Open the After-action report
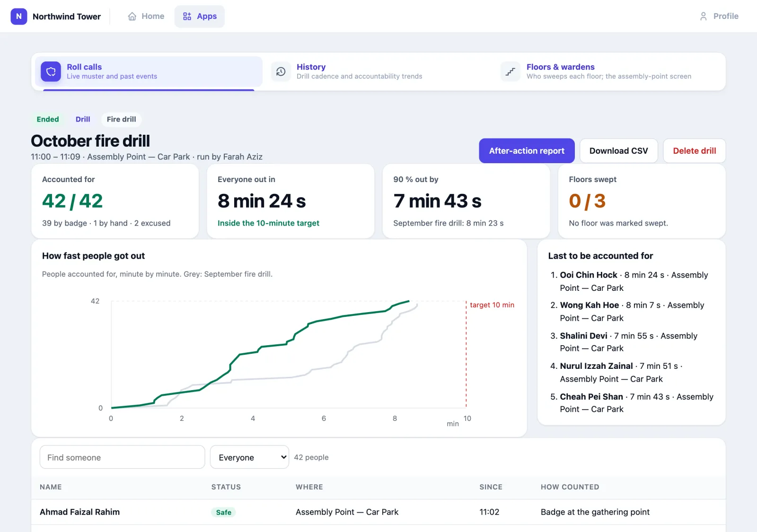 [x=527, y=151]
